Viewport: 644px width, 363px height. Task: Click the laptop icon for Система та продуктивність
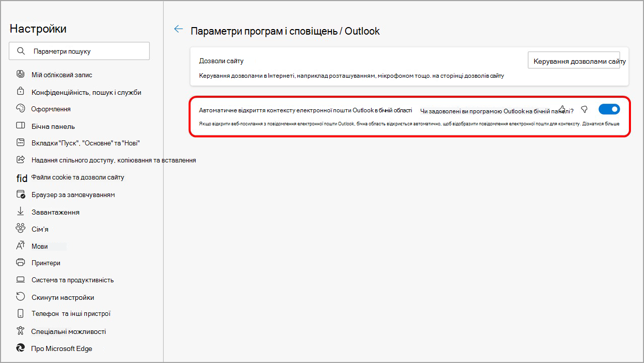(x=21, y=280)
